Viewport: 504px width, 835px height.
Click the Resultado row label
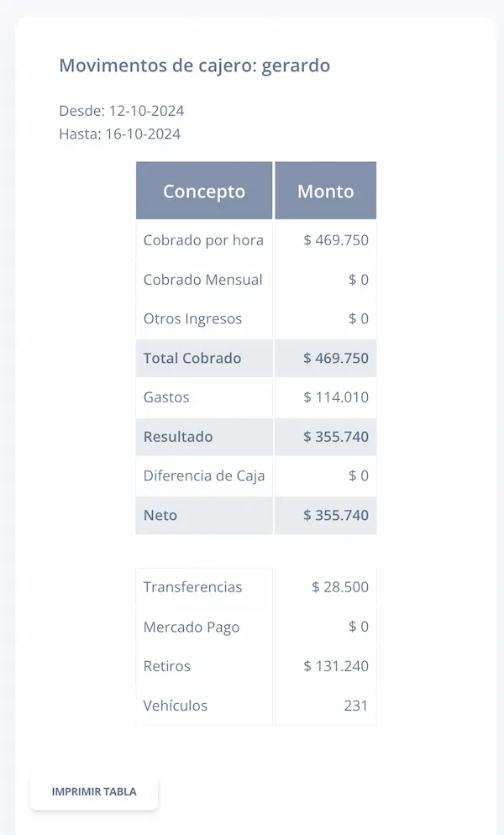178,437
